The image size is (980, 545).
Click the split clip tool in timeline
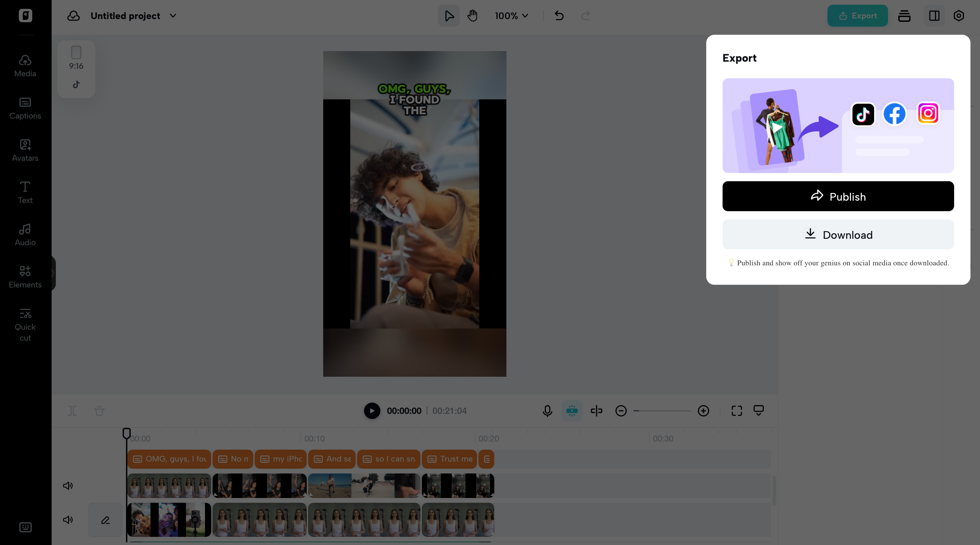click(x=72, y=411)
